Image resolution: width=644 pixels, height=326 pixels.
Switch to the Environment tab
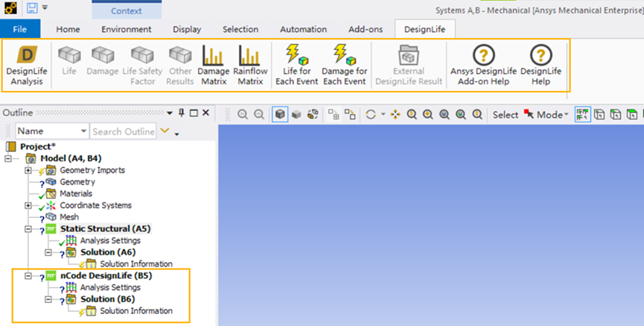coord(127,29)
